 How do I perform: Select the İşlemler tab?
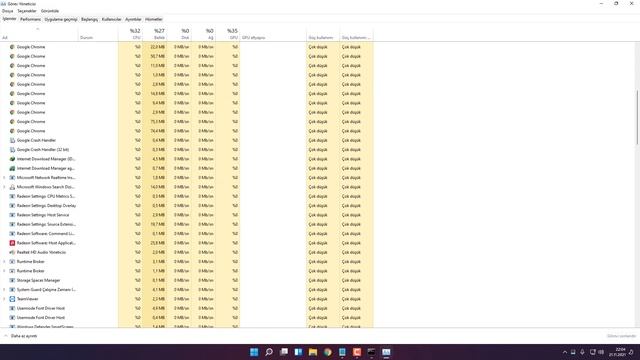pos(9,19)
